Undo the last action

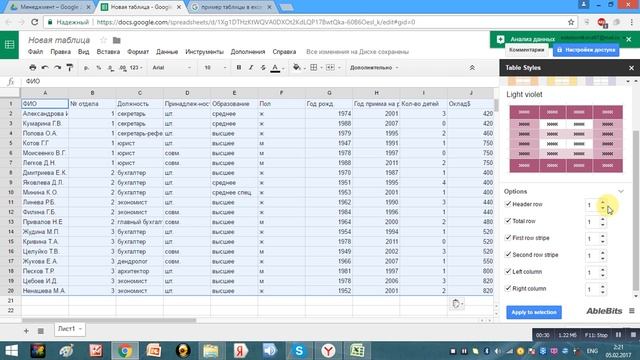(45, 67)
